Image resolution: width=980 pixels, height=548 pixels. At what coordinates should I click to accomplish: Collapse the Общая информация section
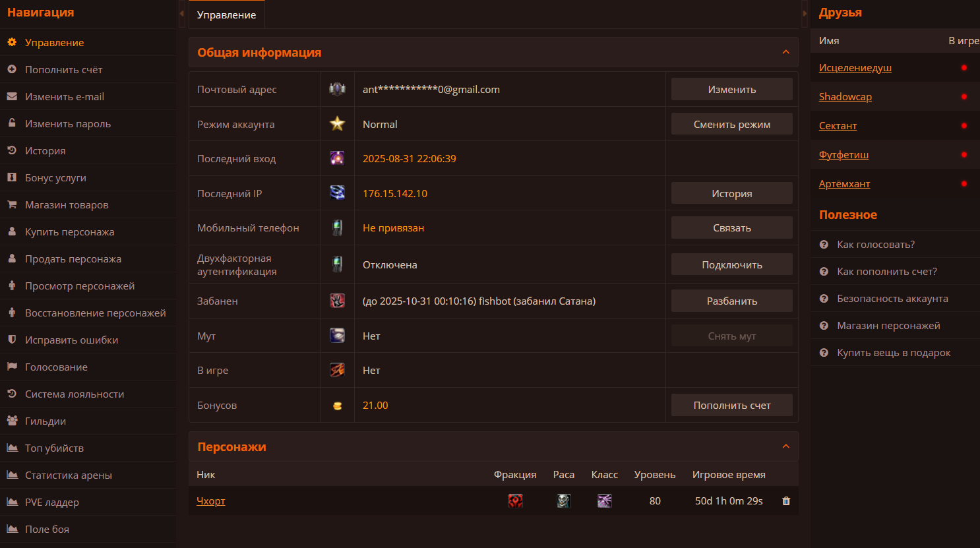785,52
